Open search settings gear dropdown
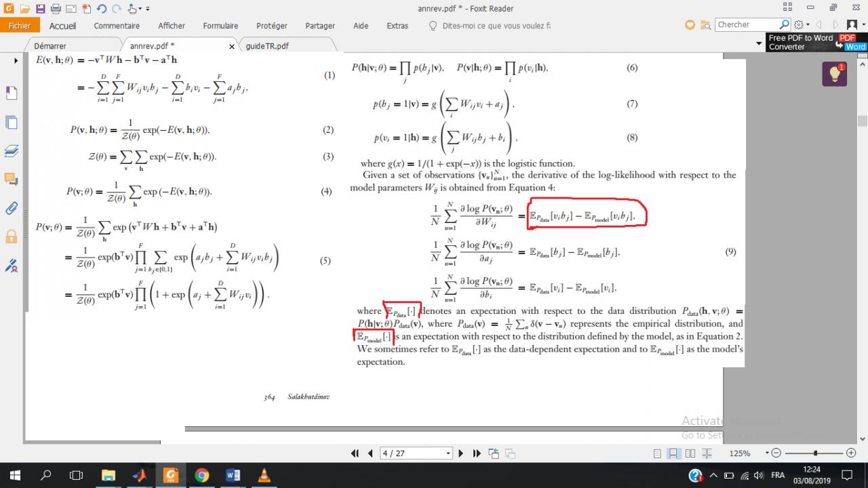The image size is (868, 488). tap(802, 25)
